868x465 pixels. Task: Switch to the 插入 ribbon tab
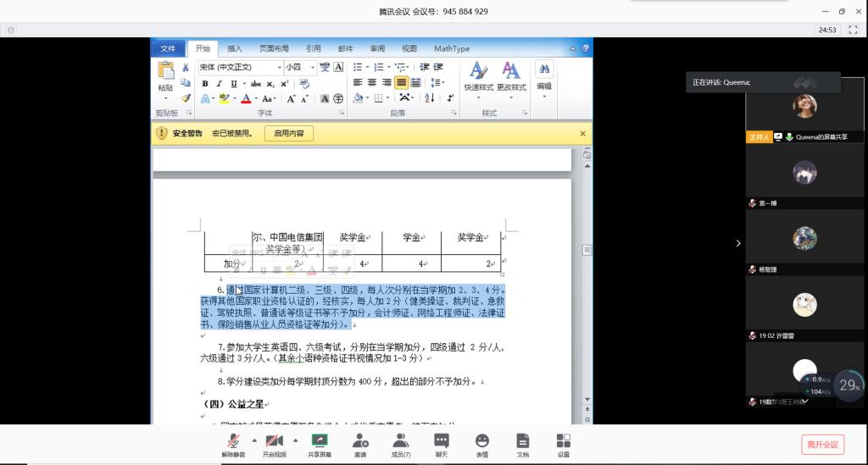[x=235, y=48]
